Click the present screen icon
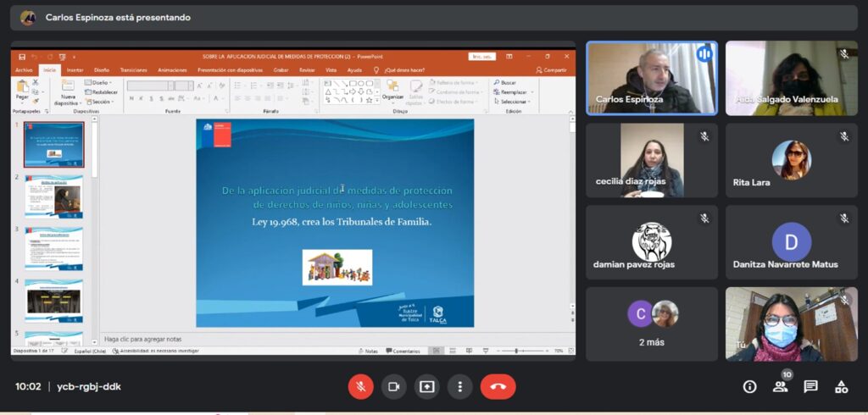The image size is (868, 415). [426, 386]
